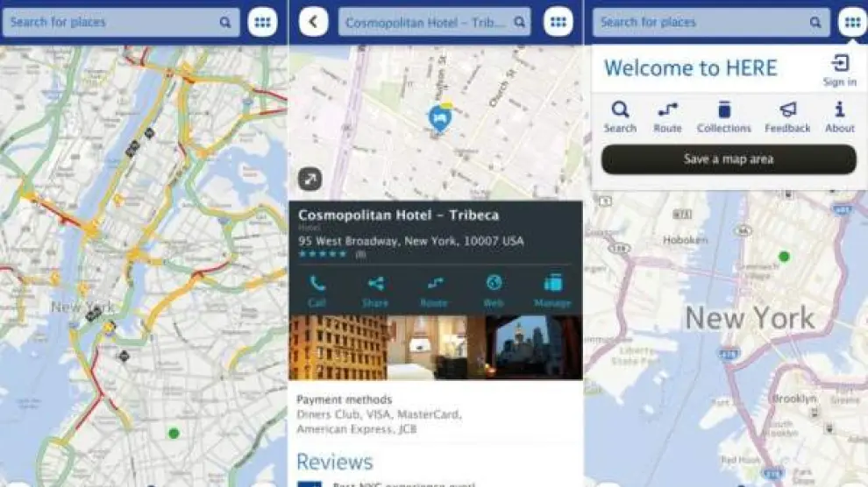Open the grid menu on the middle screen
Screen dimensions: 868x487
pyautogui.click(x=558, y=22)
